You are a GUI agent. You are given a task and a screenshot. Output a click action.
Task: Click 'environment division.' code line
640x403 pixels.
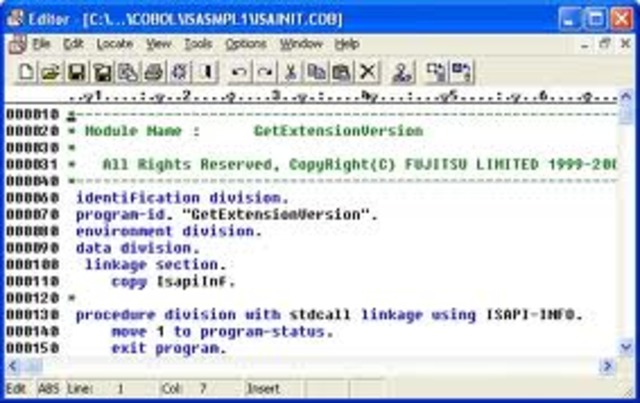tap(169, 231)
